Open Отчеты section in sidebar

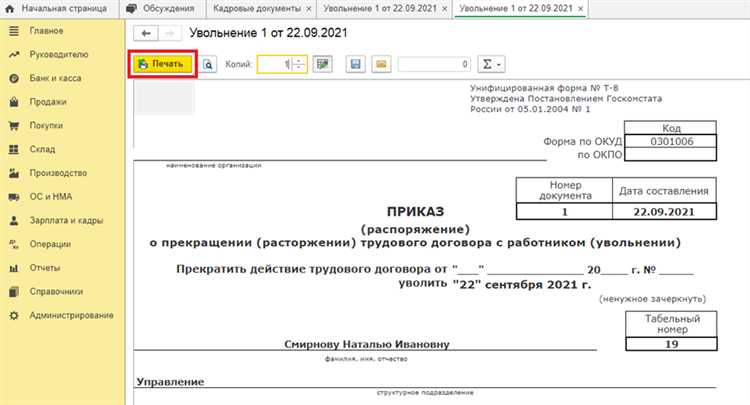point(45,268)
